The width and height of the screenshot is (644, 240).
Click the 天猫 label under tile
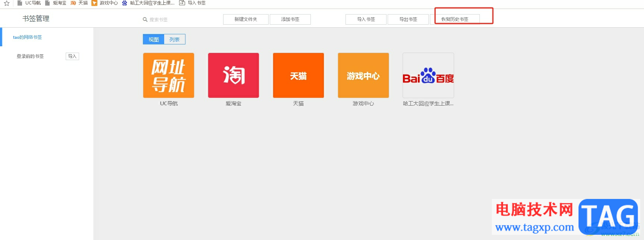[x=298, y=103]
